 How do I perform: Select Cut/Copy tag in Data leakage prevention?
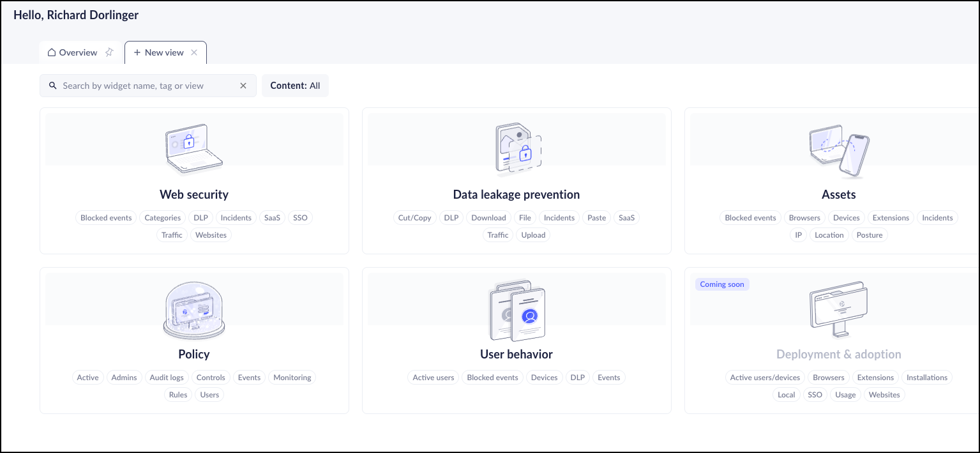pos(415,218)
